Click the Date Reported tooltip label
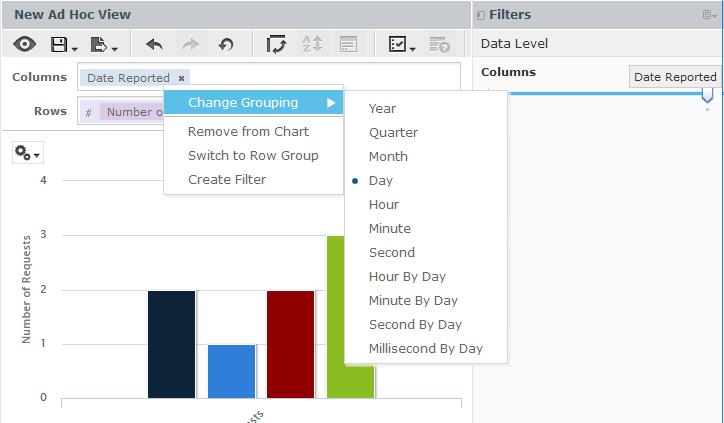 675,77
